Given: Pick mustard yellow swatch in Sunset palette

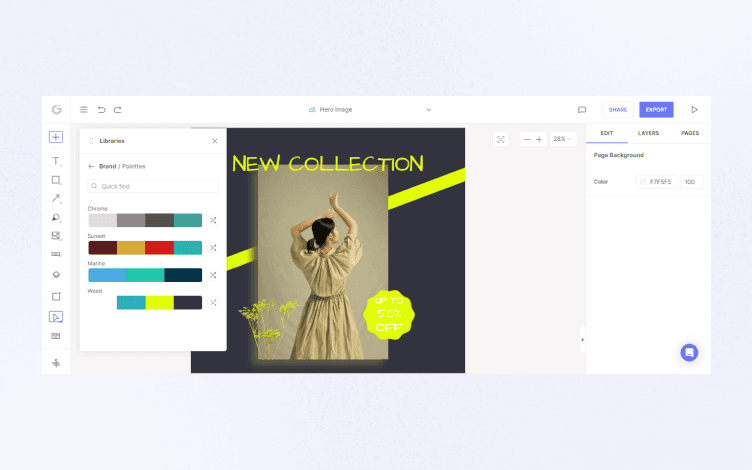Looking at the screenshot, I should [131, 247].
